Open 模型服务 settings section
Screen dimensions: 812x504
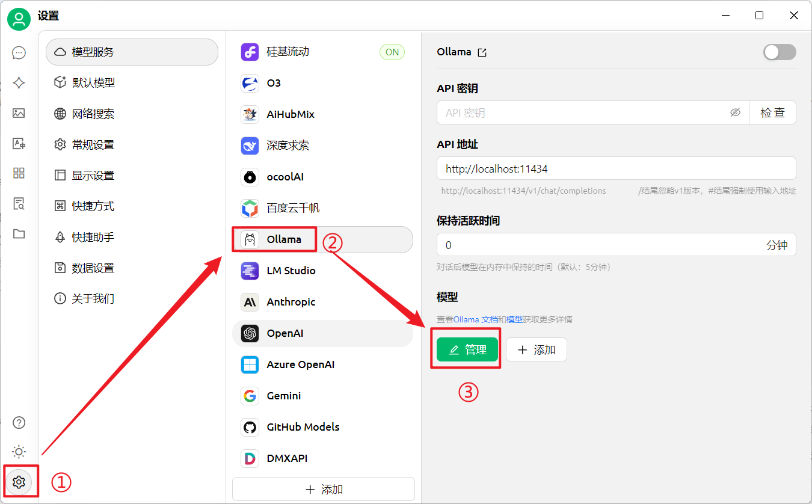tap(132, 52)
